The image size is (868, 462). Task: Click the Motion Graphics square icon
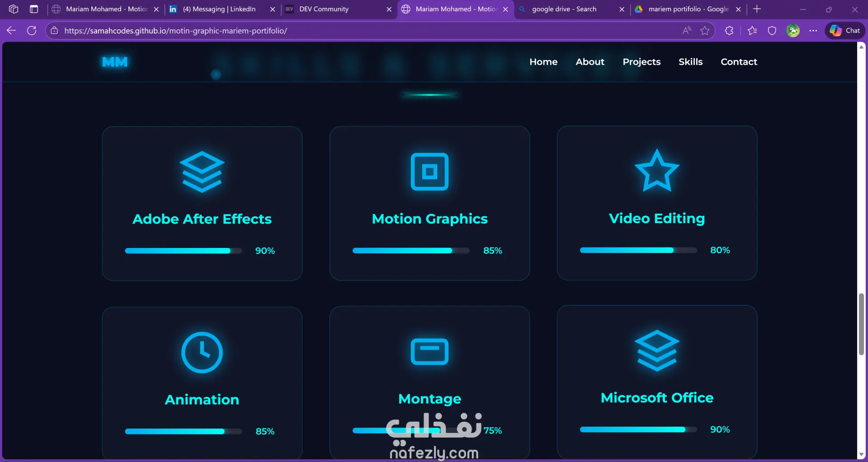tap(429, 171)
